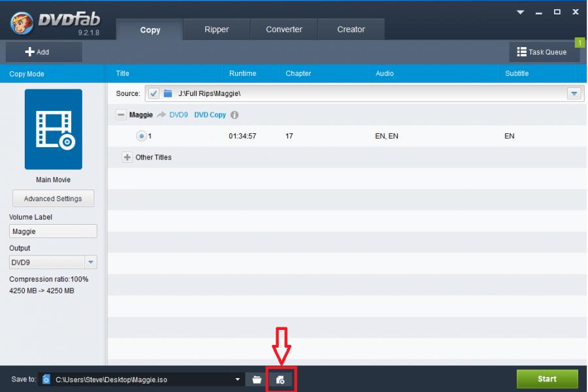Click the Compression ratio:100% text
The image size is (588, 392).
pos(49,279)
